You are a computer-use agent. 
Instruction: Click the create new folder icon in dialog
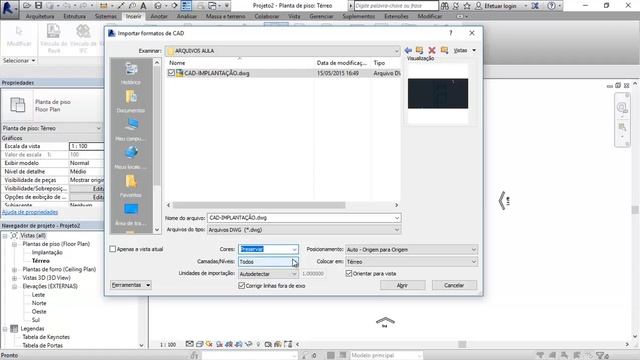click(x=444, y=50)
